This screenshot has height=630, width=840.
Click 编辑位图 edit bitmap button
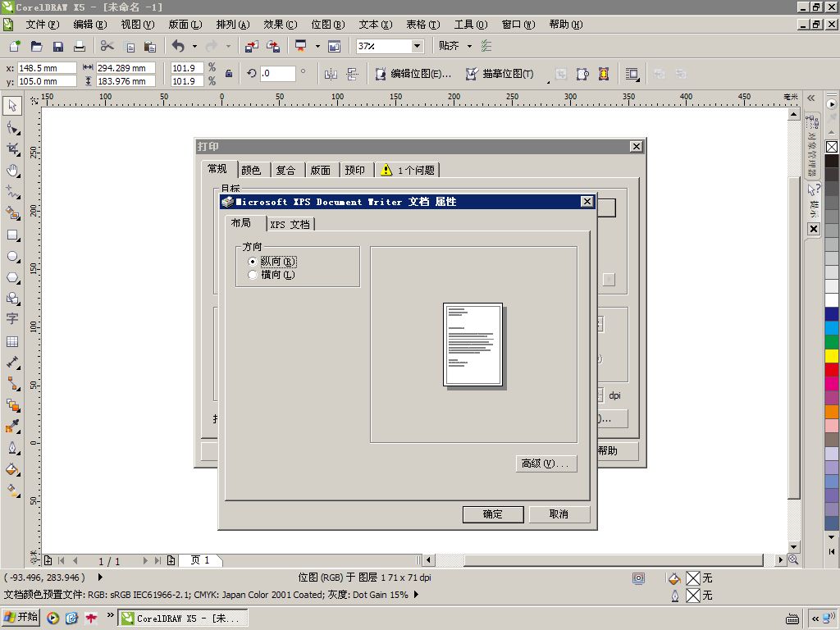413,74
